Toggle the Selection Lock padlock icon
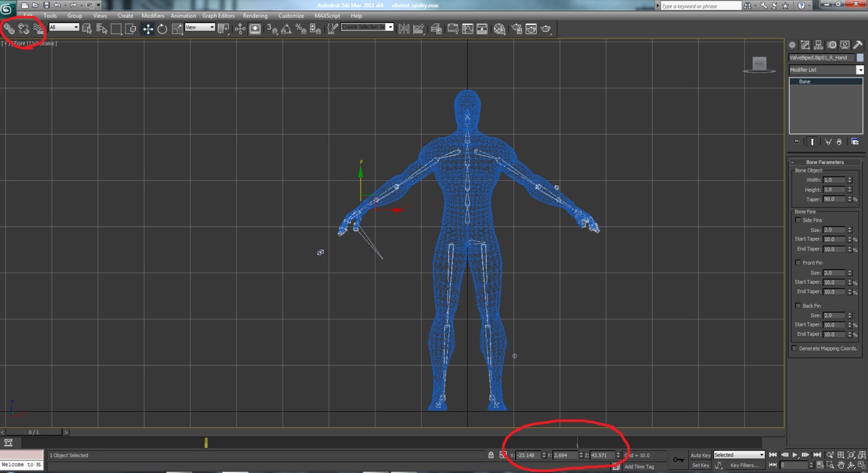Image resolution: width=868 pixels, height=473 pixels. (490, 455)
